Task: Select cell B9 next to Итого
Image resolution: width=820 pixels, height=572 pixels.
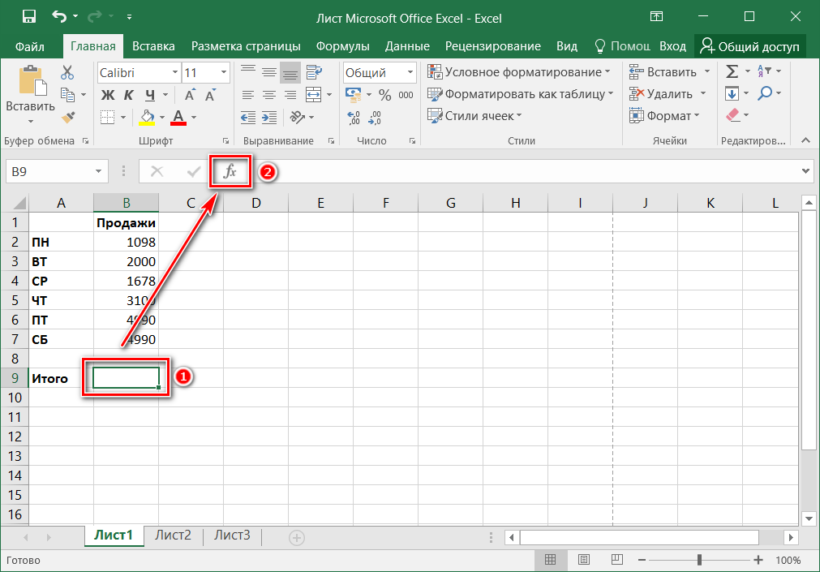Action: (125, 378)
